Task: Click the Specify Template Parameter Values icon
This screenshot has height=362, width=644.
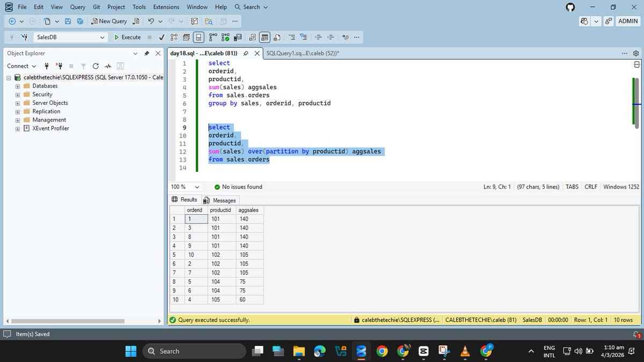Action: pos(346,37)
